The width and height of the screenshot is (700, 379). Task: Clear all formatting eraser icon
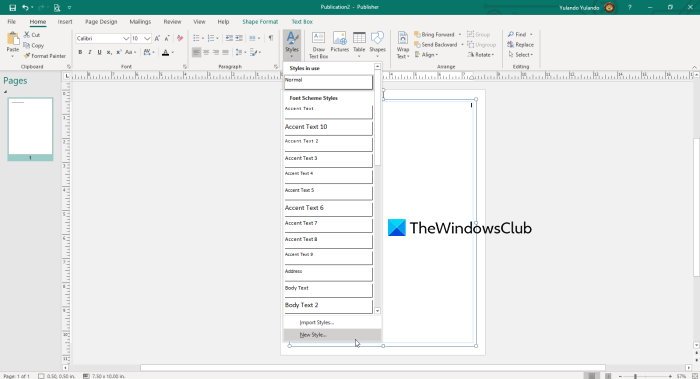point(180,39)
